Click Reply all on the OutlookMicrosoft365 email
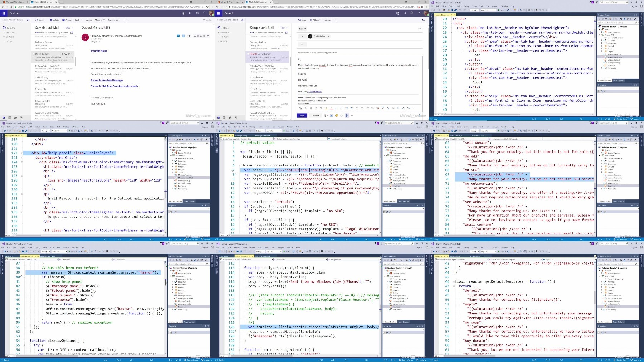This screenshot has height=362, width=644. tap(201, 36)
